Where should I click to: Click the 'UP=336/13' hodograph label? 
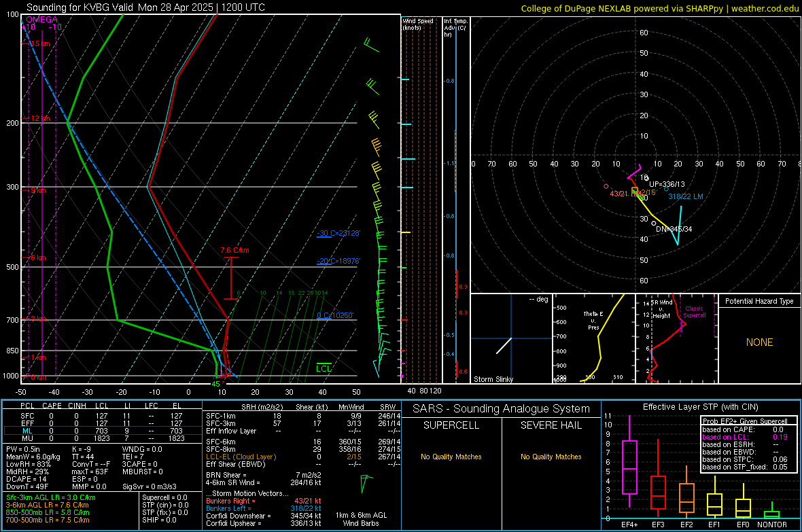click(x=667, y=184)
